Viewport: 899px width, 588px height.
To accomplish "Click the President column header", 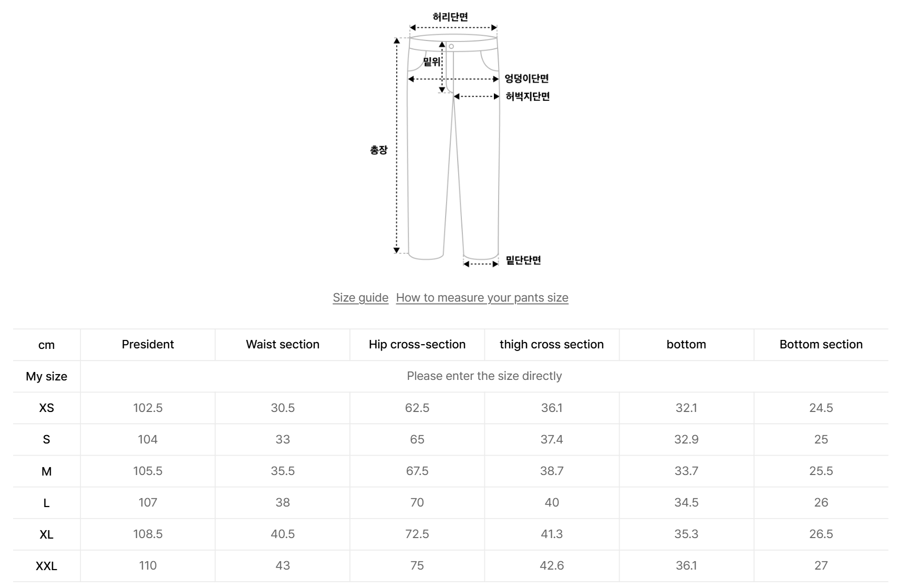I will pyautogui.click(x=148, y=345).
